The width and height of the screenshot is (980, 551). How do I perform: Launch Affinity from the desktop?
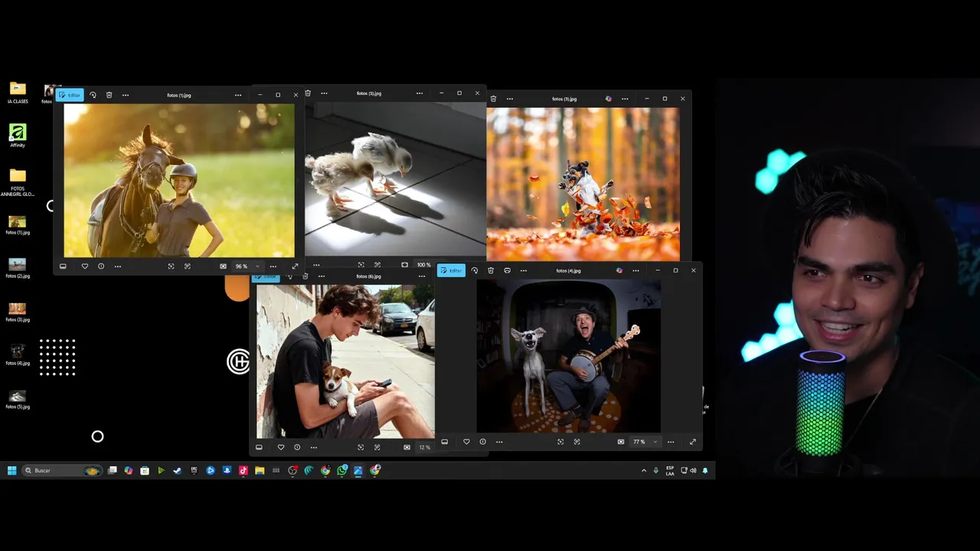18,135
